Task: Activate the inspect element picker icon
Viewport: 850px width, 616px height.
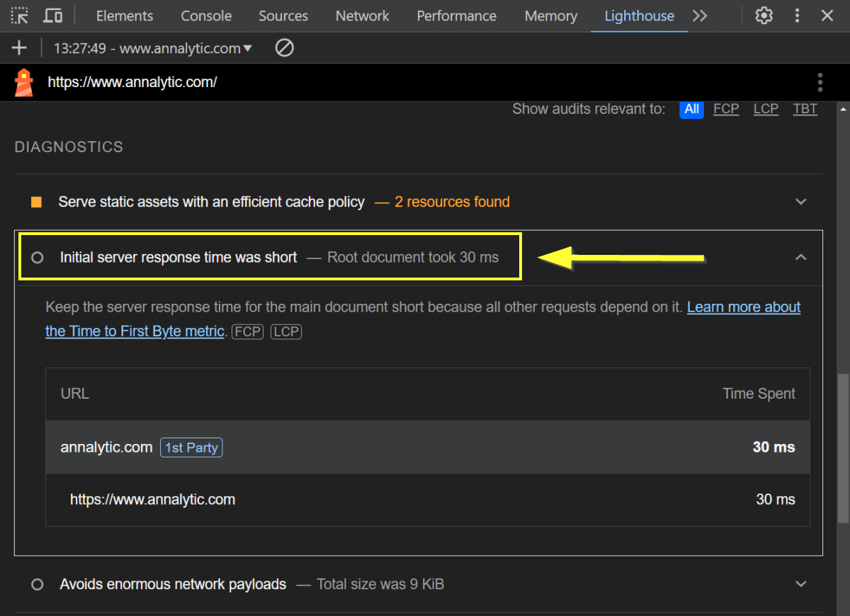Action: (x=20, y=16)
